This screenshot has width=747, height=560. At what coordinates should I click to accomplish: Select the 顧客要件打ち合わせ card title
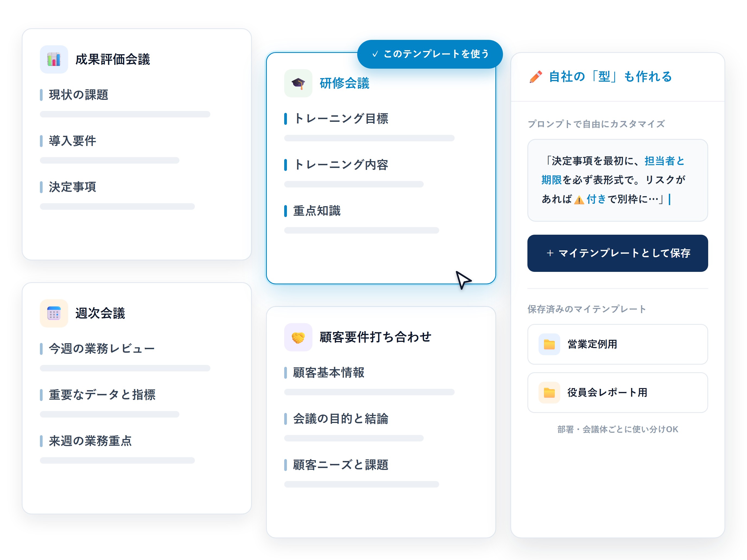[375, 337]
